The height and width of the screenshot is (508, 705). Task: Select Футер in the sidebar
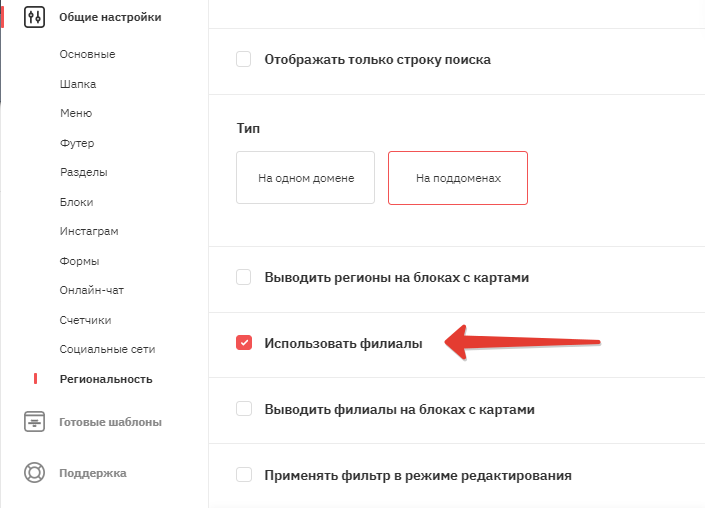pyautogui.click(x=77, y=143)
